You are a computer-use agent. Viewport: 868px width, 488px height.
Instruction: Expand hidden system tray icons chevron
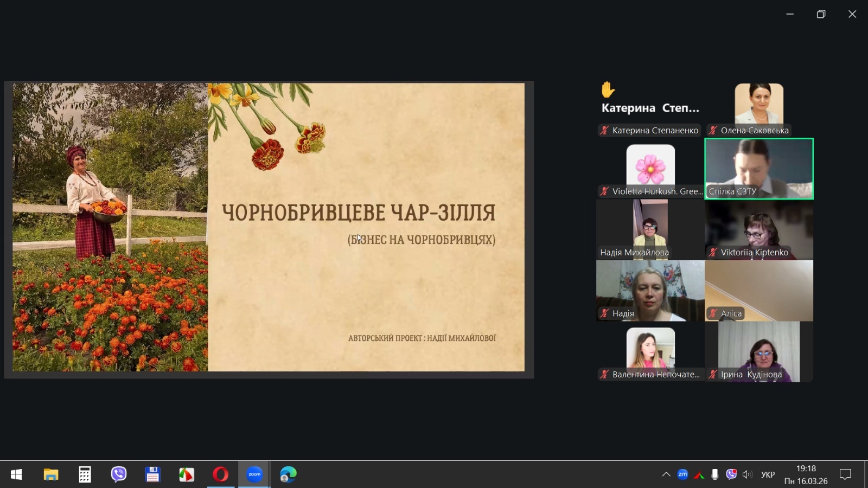(666, 474)
